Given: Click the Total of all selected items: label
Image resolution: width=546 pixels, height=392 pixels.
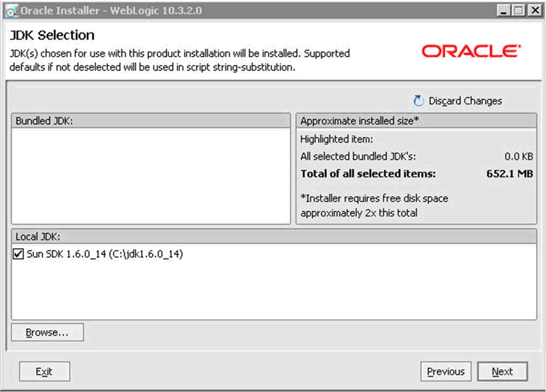Looking at the screenshot, I should point(368,174).
